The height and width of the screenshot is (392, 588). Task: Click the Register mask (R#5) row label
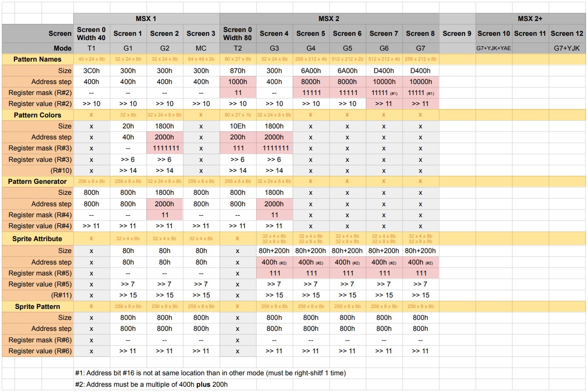38,273
